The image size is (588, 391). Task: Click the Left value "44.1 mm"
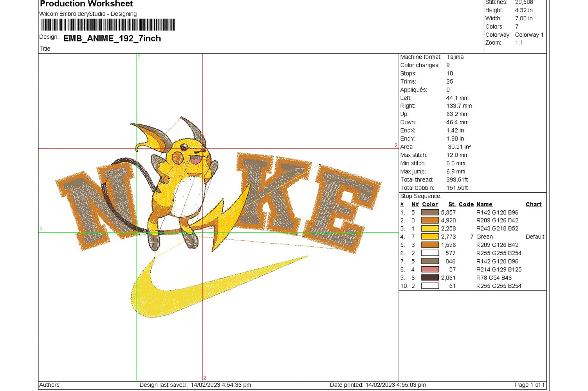click(457, 98)
